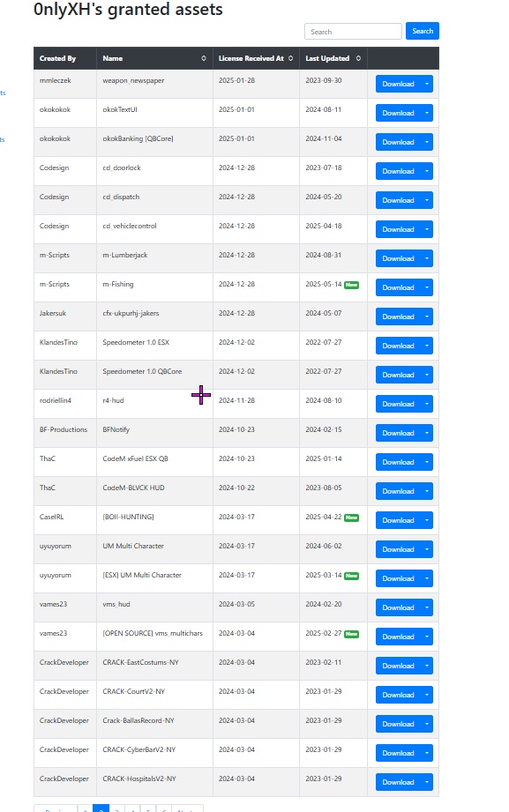Sort by License Received At arrows

pos(291,58)
